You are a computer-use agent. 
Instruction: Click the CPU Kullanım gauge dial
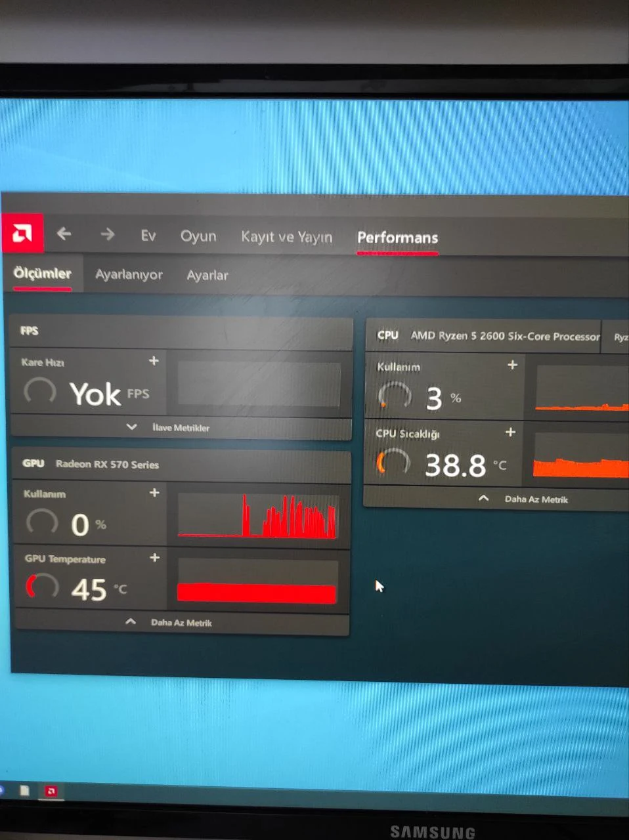[x=395, y=395]
